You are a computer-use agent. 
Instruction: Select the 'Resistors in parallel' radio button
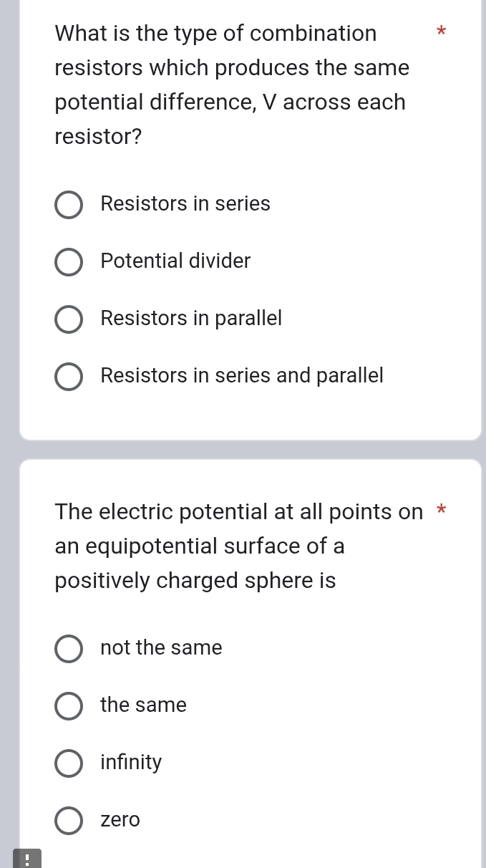pos(69,319)
